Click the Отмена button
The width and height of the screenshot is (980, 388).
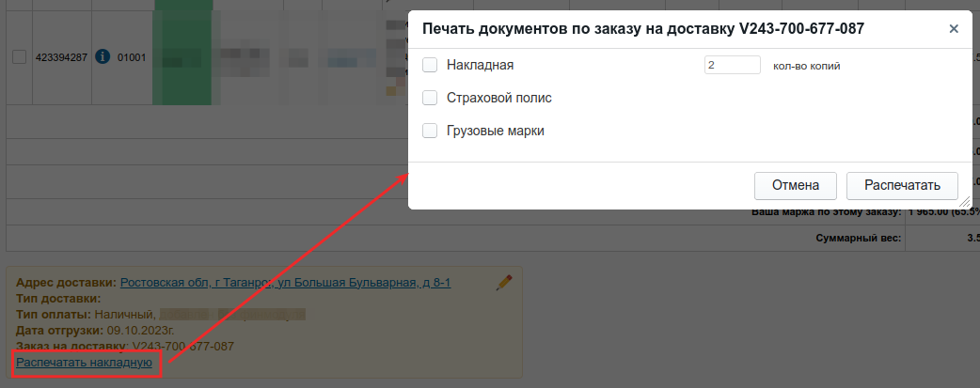click(795, 186)
